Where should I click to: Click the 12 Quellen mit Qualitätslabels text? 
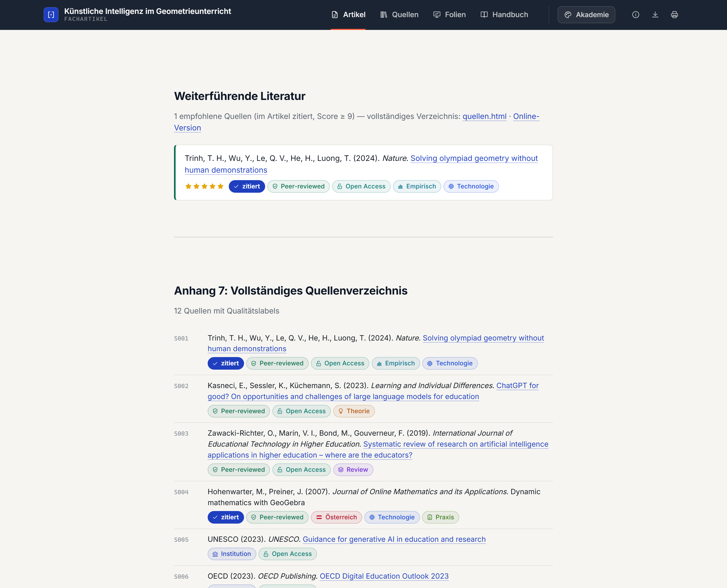(x=227, y=311)
